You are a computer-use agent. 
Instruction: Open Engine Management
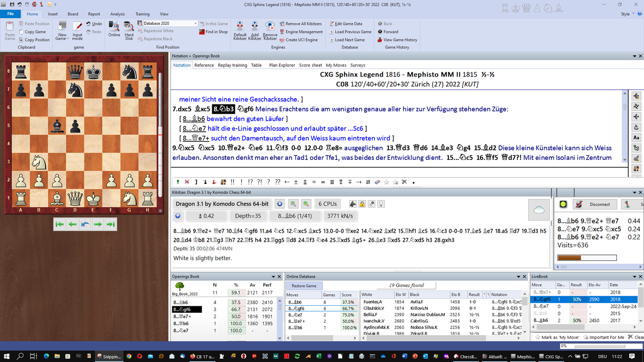301,32
